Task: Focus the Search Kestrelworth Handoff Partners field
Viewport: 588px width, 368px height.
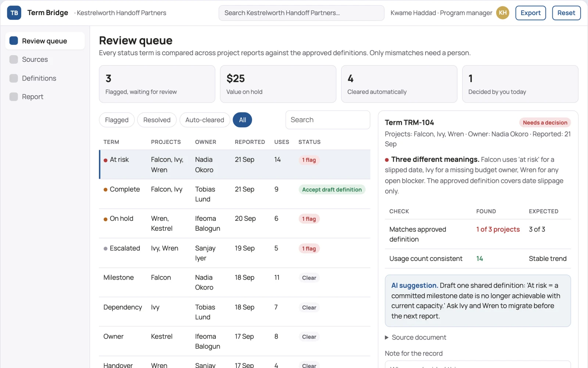Action: [301, 13]
